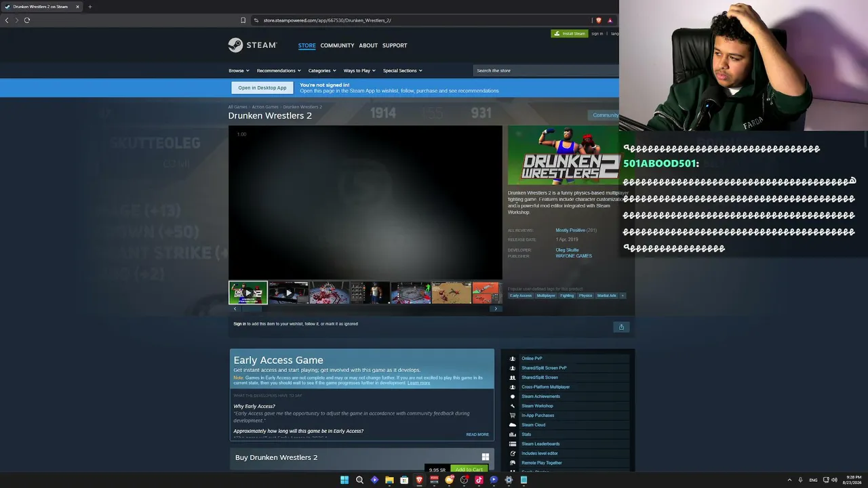
Task: Go back using the browser back arrow
Action: point(7,20)
